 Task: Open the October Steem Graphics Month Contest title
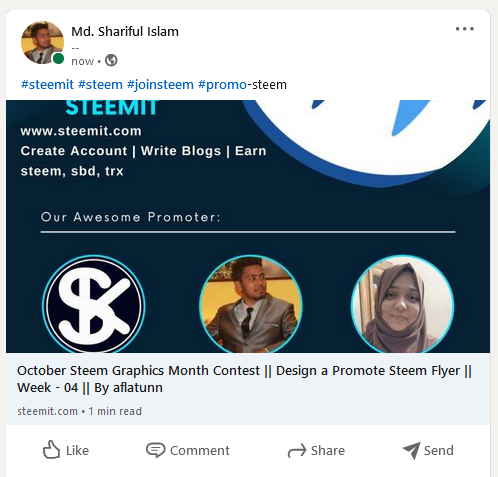[x=244, y=379]
